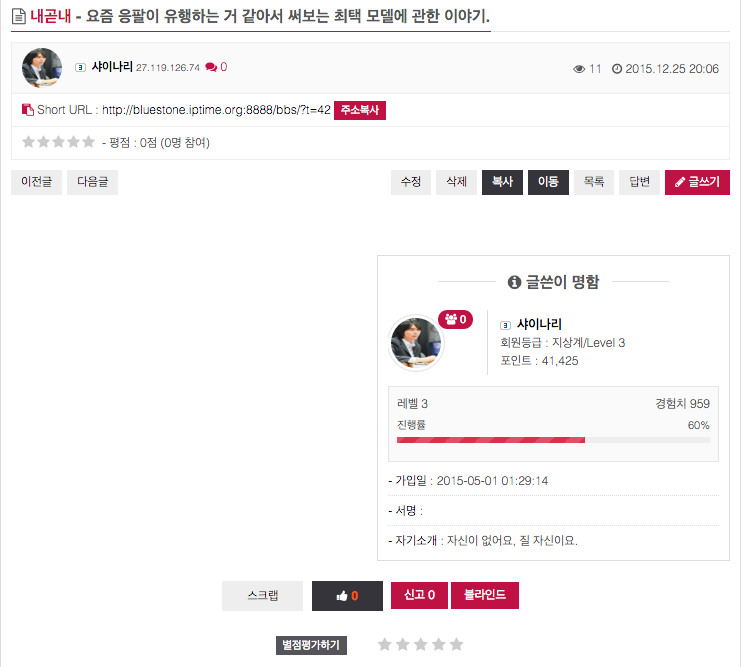Click the 주소복사 copy address button
745x667 pixels.
coord(360,110)
